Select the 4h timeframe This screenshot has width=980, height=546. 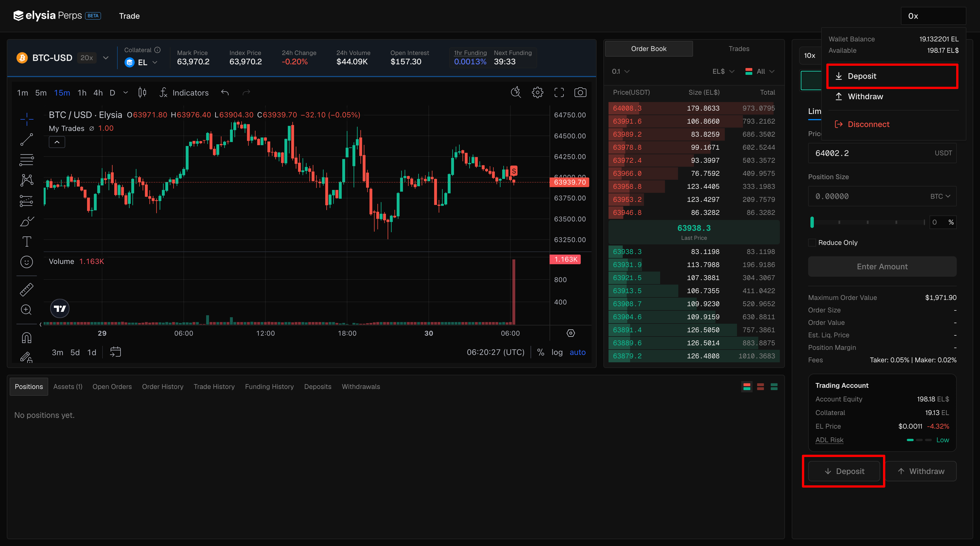click(98, 93)
